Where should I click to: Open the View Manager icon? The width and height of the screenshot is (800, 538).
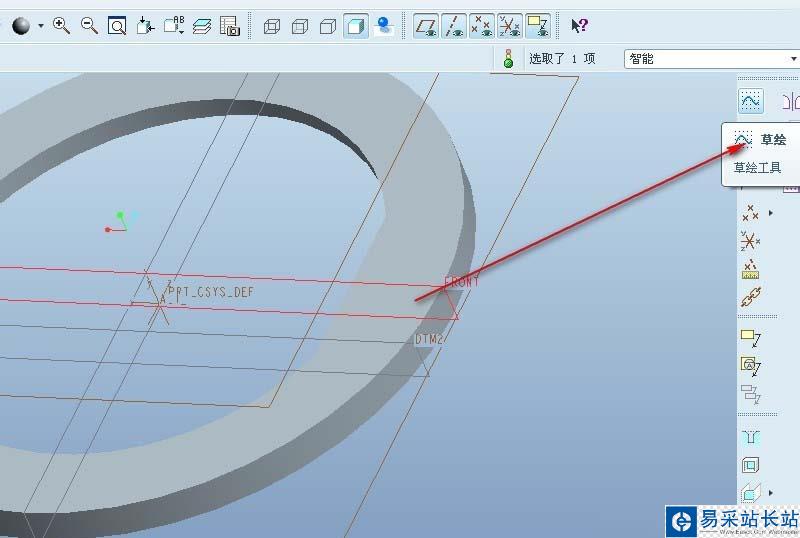tap(230, 26)
